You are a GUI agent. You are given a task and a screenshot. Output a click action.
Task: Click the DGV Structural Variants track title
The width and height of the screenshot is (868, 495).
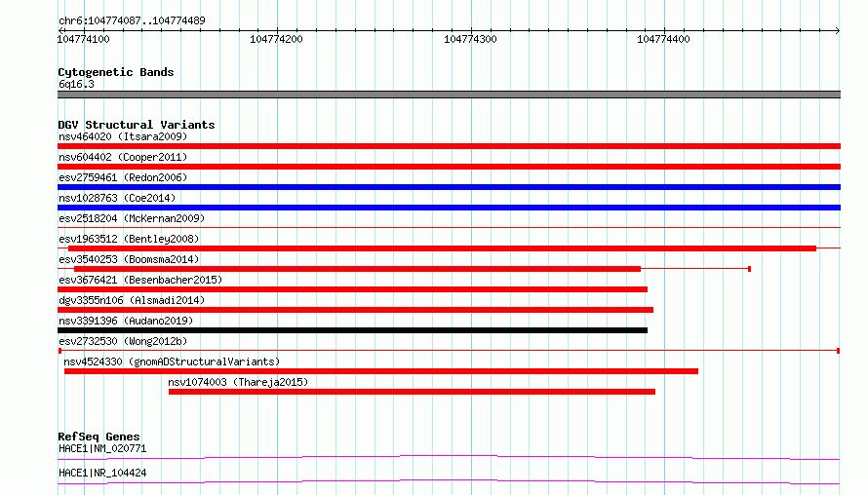click(137, 125)
